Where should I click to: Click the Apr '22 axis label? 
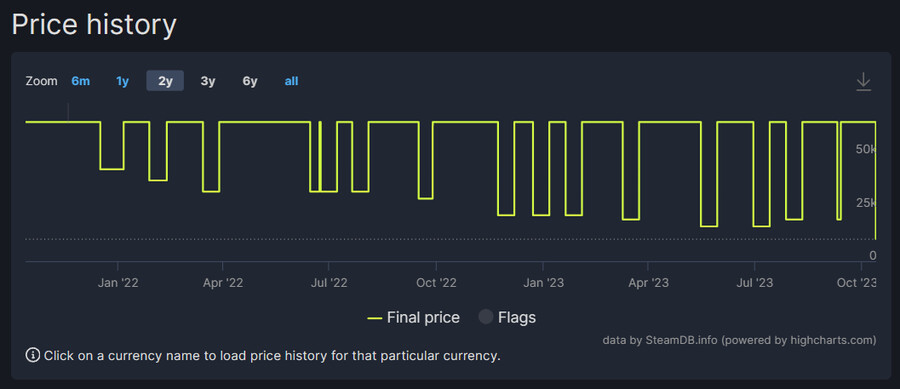click(223, 283)
